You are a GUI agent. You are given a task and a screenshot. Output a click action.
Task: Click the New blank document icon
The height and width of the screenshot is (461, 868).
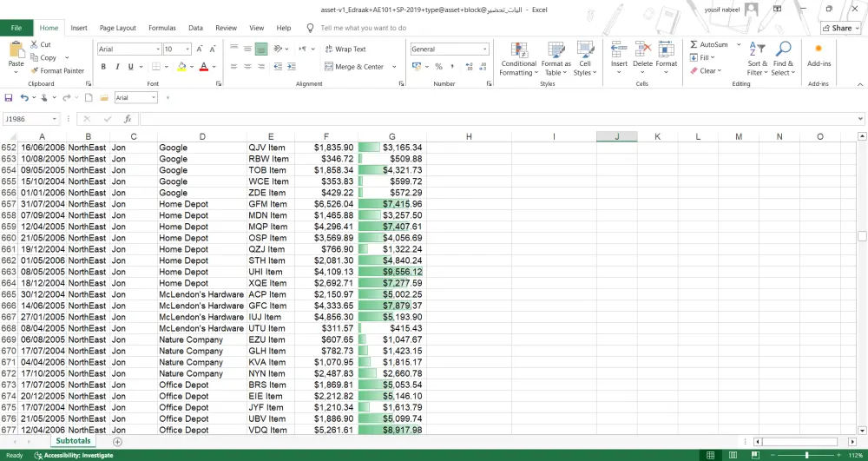pyautogui.click(x=89, y=98)
